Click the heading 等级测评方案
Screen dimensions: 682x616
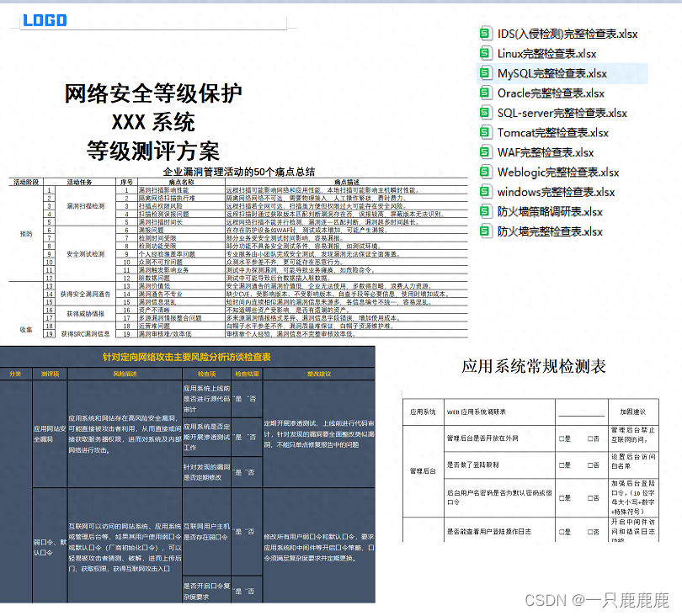coord(153,151)
